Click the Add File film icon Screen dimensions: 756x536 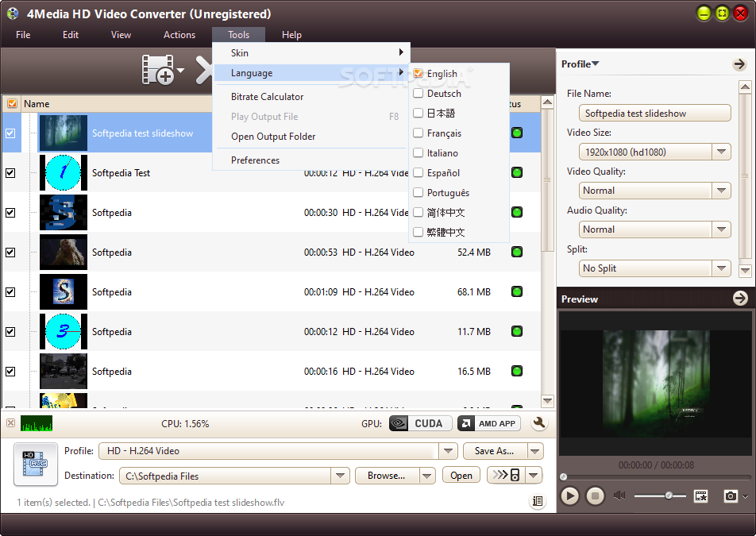(x=158, y=71)
